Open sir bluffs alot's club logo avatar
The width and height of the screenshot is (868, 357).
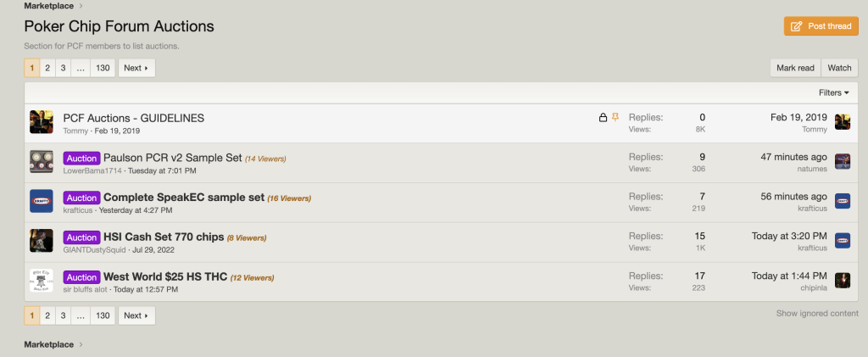click(x=42, y=281)
